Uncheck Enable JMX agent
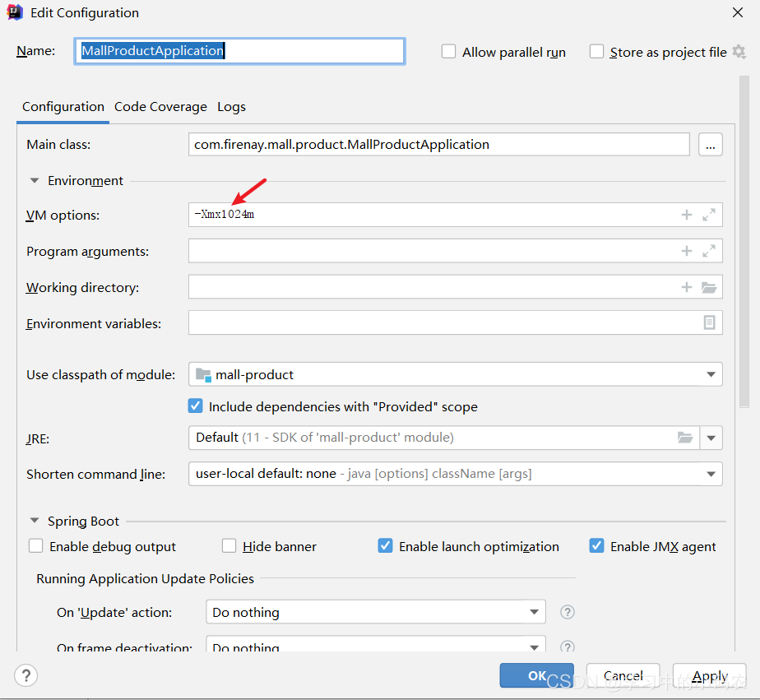 coord(596,546)
